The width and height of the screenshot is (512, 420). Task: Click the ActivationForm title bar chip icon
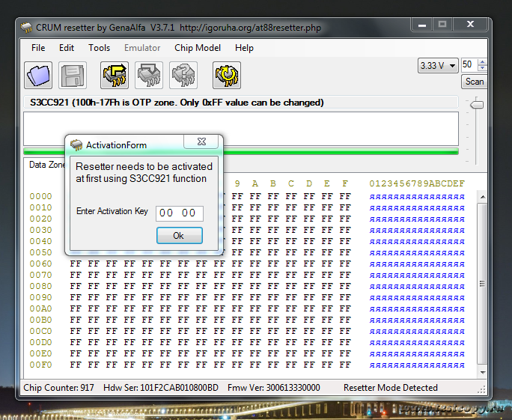[76, 144]
